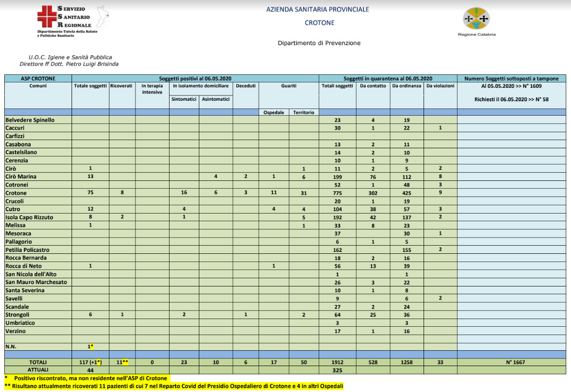Click the N° 1667 total swabs cell

pos(511,362)
